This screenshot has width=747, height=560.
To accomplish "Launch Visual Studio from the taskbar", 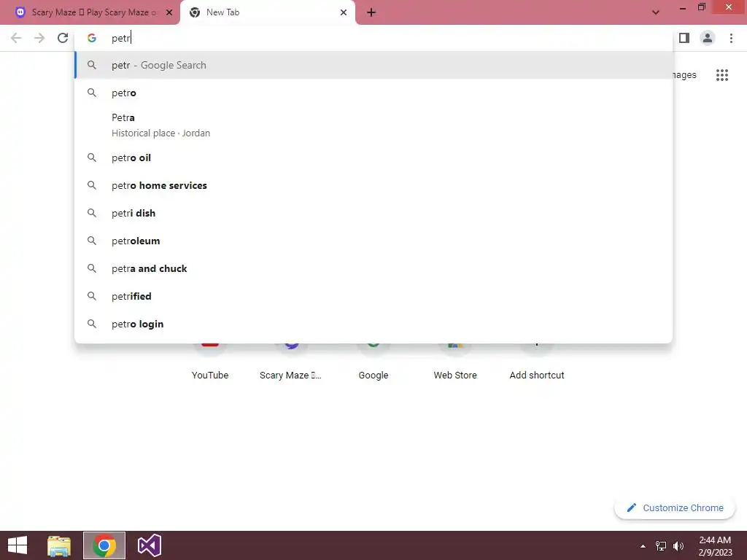I will point(150,545).
